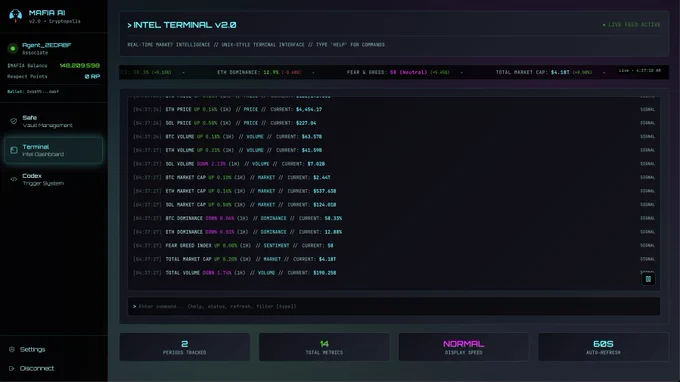Select the BTC MARKET CAP log row
The image size is (680, 382).
pyautogui.click(x=394, y=177)
